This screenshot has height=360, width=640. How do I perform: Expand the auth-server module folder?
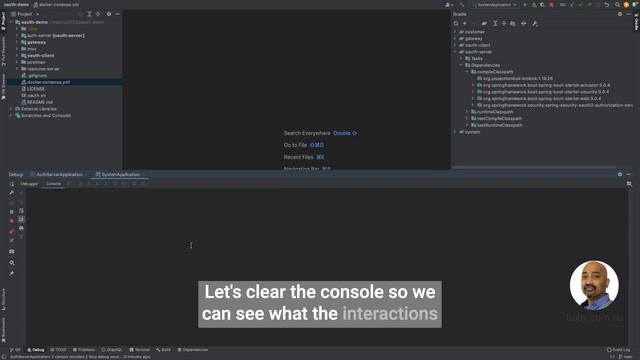click(17, 36)
